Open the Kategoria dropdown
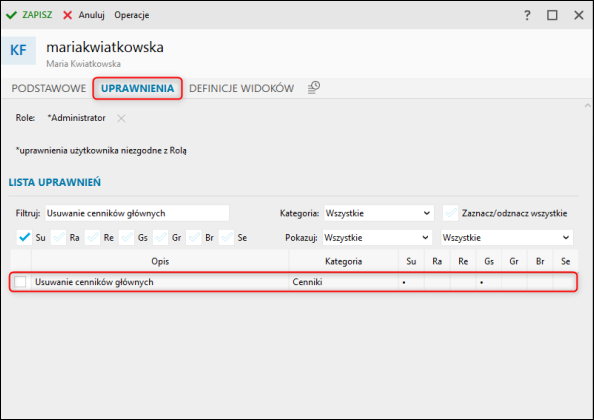 [x=378, y=213]
